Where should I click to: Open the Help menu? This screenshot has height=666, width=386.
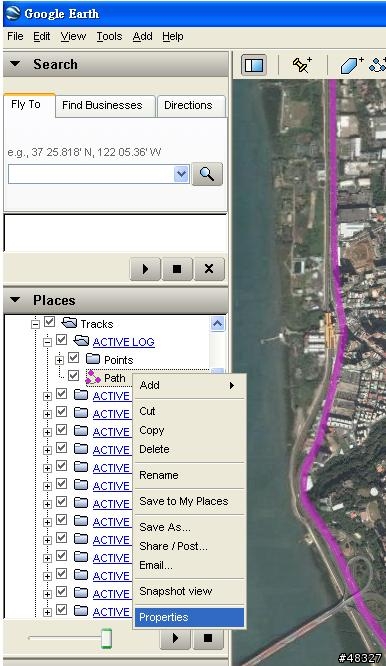(173, 37)
